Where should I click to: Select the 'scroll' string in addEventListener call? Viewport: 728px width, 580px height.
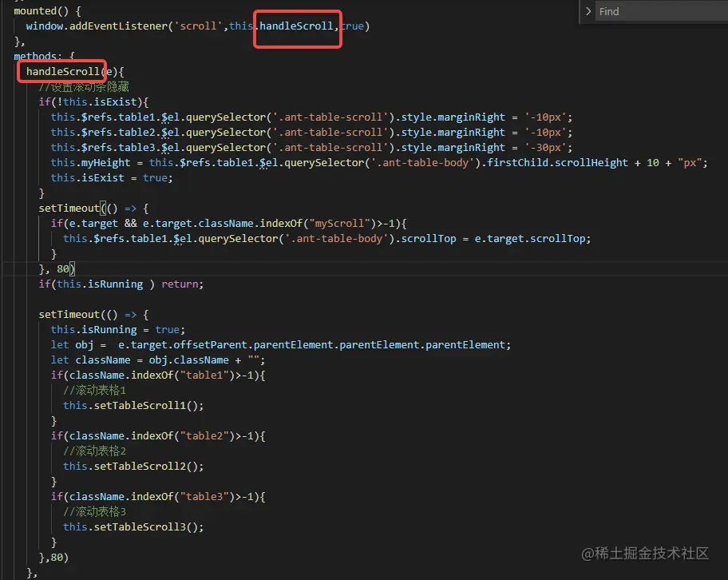click(x=198, y=26)
